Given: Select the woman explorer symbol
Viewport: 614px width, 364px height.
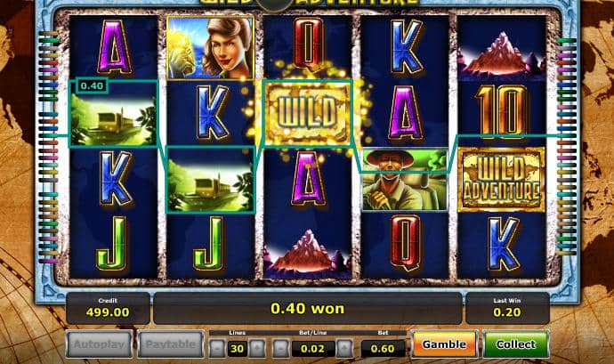Looking at the screenshot, I should (211, 48).
